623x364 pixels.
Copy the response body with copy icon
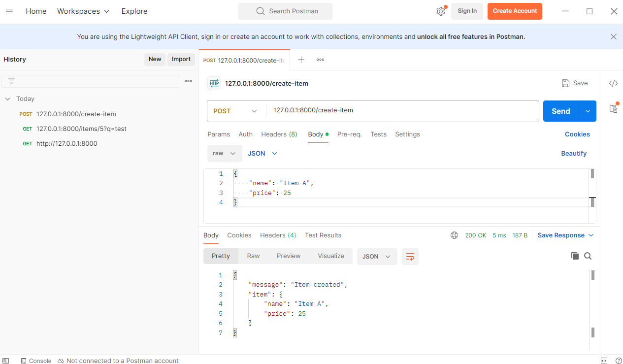[574, 256]
